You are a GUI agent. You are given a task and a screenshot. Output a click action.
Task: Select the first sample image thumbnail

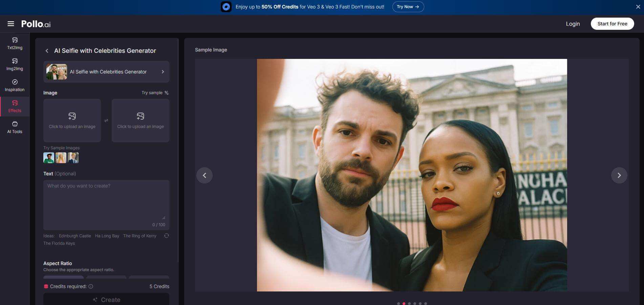click(48, 157)
